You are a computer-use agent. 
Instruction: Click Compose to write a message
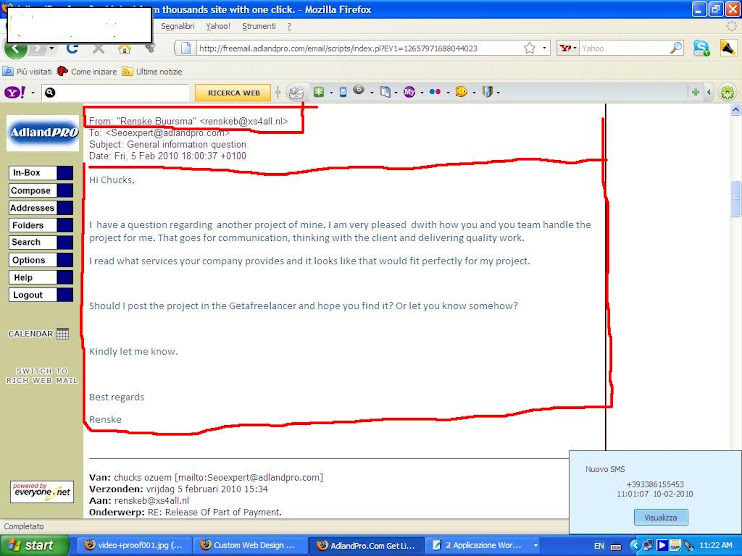pos(41,191)
